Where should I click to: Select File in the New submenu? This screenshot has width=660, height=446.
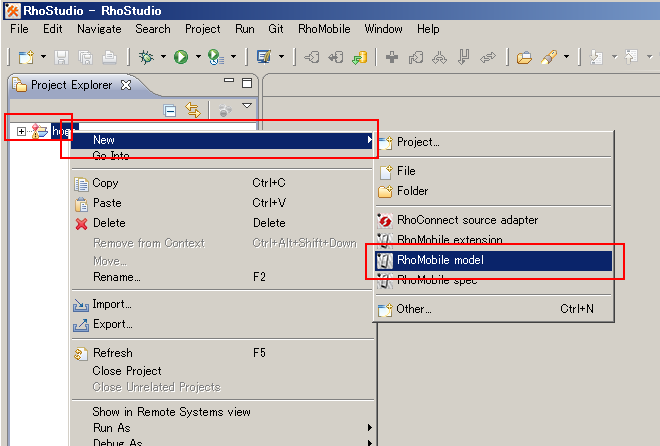[x=494, y=171]
